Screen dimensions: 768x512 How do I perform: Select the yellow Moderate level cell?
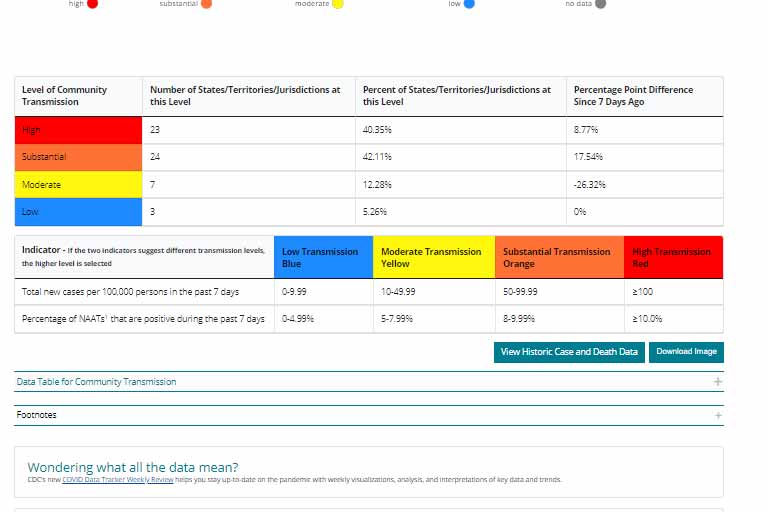pyautogui.click(x=78, y=185)
